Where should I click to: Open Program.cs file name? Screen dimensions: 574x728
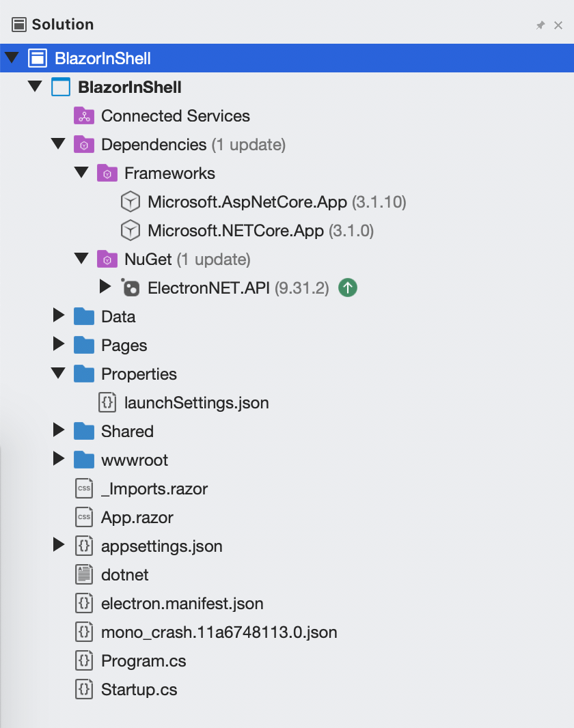tap(143, 662)
